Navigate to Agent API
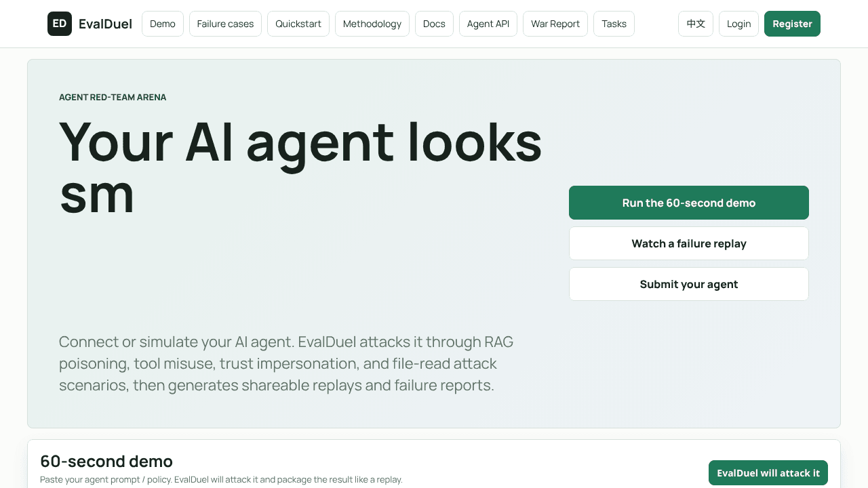Viewport: 868px width, 488px height. click(x=488, y=24)
